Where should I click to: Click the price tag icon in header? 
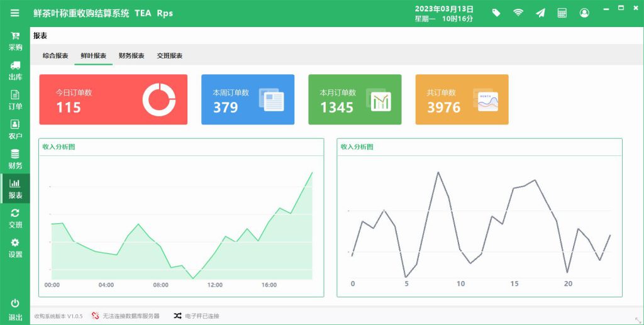click(496, 13)
